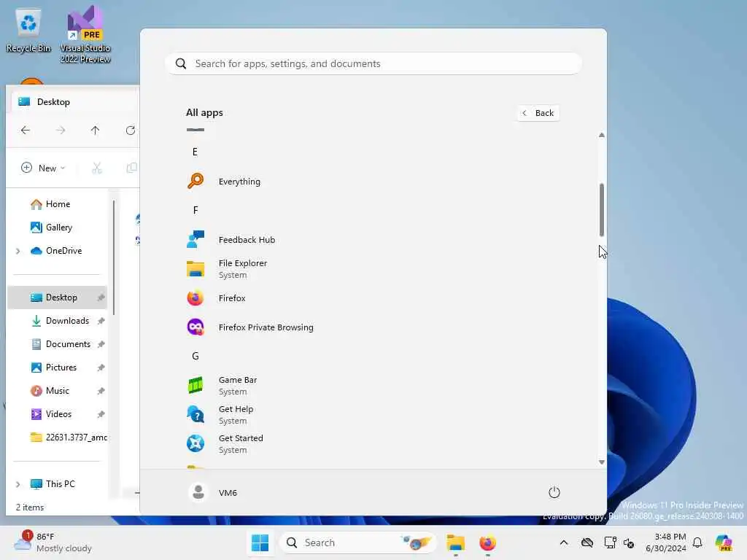Expand the OneDrive tree node
The width and height of the screenshot is (747, 560).
click(18, 251)
